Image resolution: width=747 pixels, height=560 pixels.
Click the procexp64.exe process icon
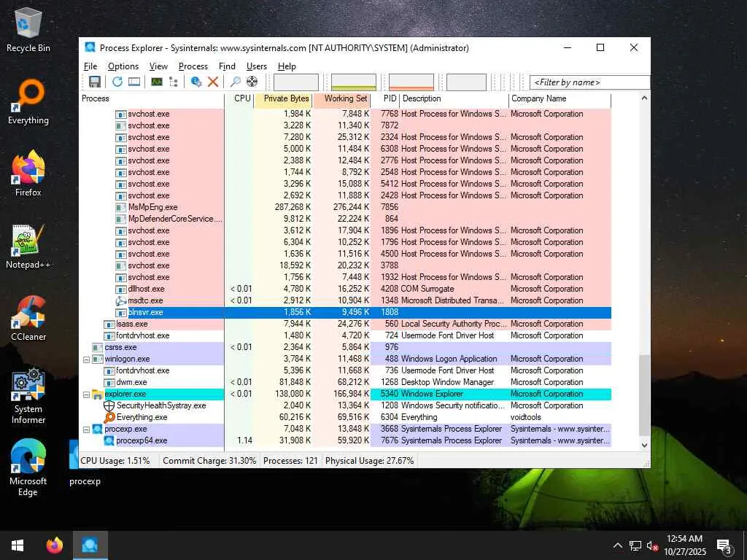coord(109,441)
